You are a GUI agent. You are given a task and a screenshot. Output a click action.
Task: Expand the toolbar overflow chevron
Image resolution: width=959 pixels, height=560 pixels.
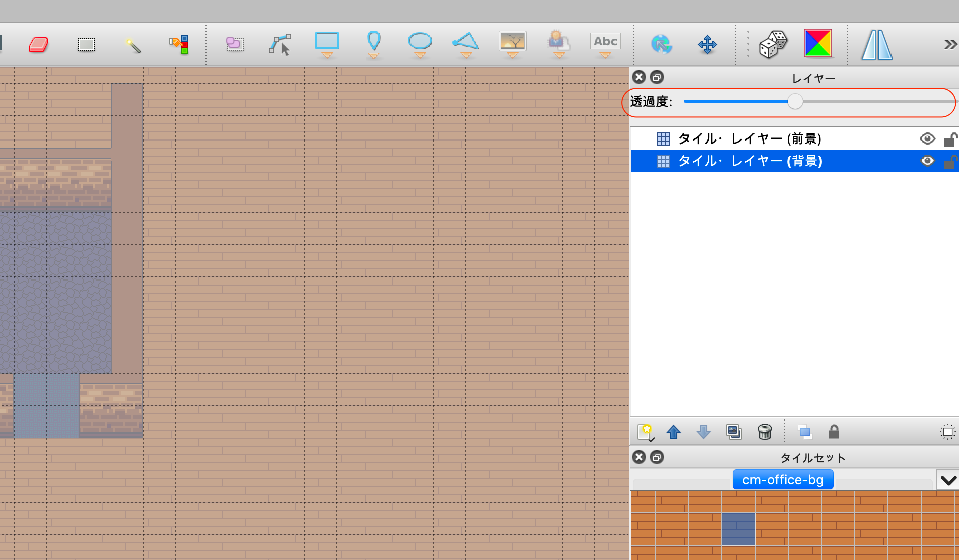949,44
